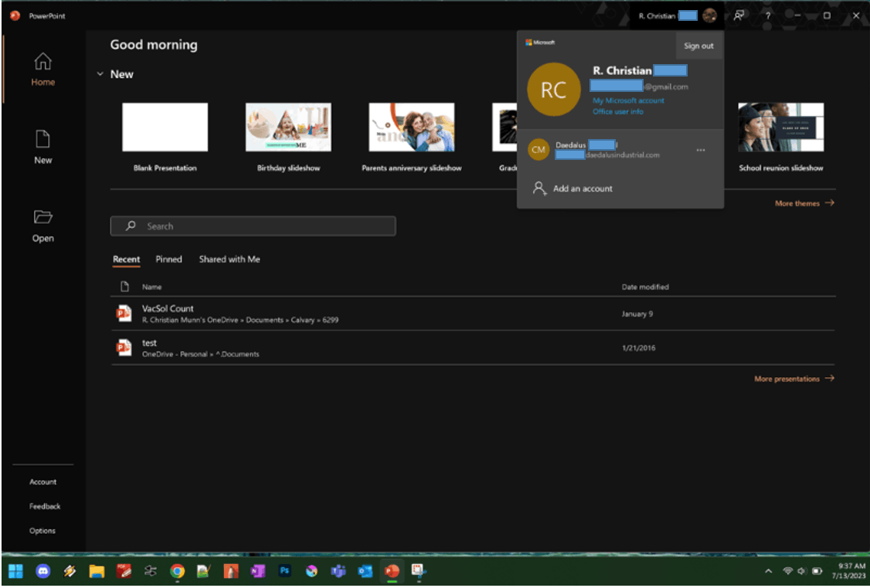The height and width of the screenshot is (588, 870).
Task: Click the volume icon in the system tray
Action: (801, 571)
